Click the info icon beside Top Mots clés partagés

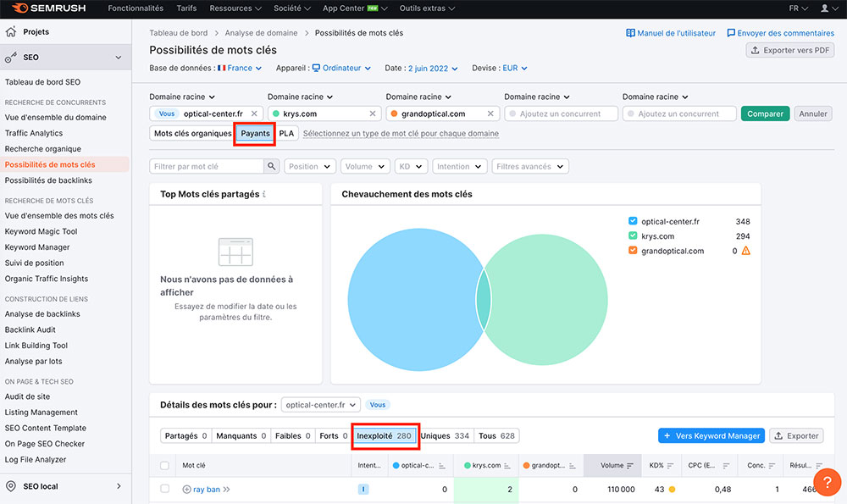tap(264, 194)
